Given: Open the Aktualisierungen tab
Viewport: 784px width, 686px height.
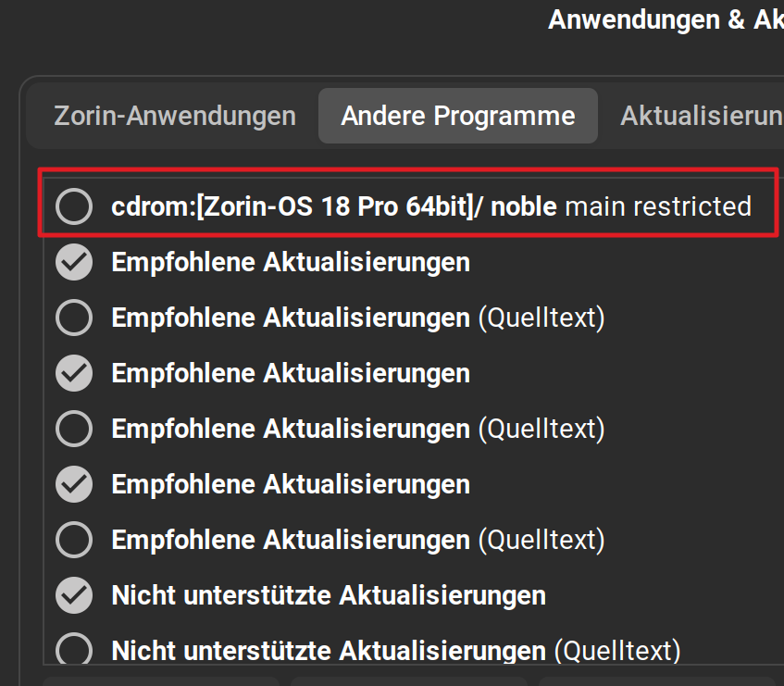Looking at the screenshot, I should (x=701, y=116).
